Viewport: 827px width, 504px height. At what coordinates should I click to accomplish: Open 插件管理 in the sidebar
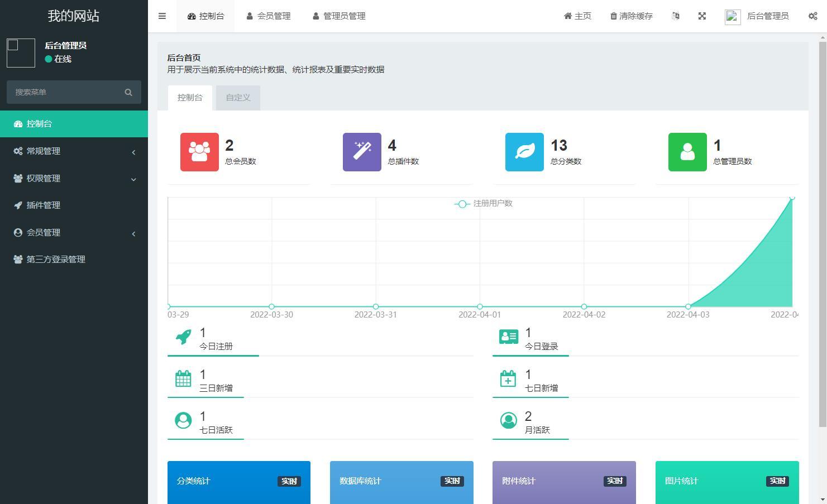tap(74, 205)
